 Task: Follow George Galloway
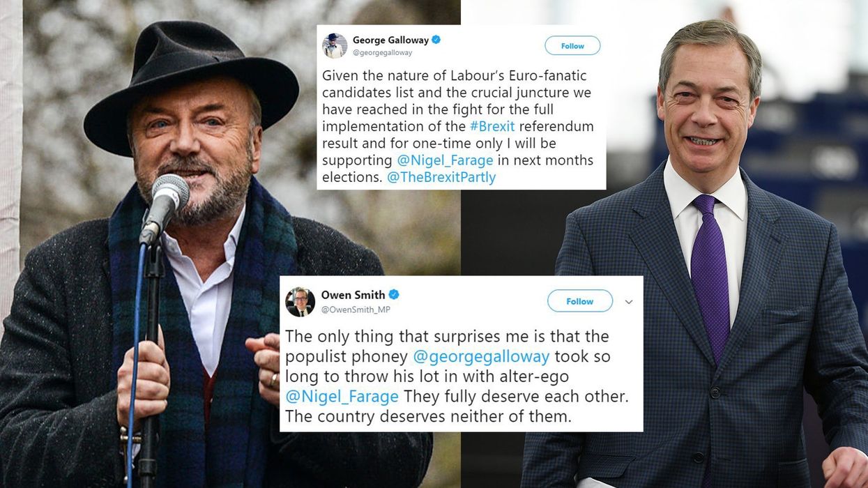[572, 45]
